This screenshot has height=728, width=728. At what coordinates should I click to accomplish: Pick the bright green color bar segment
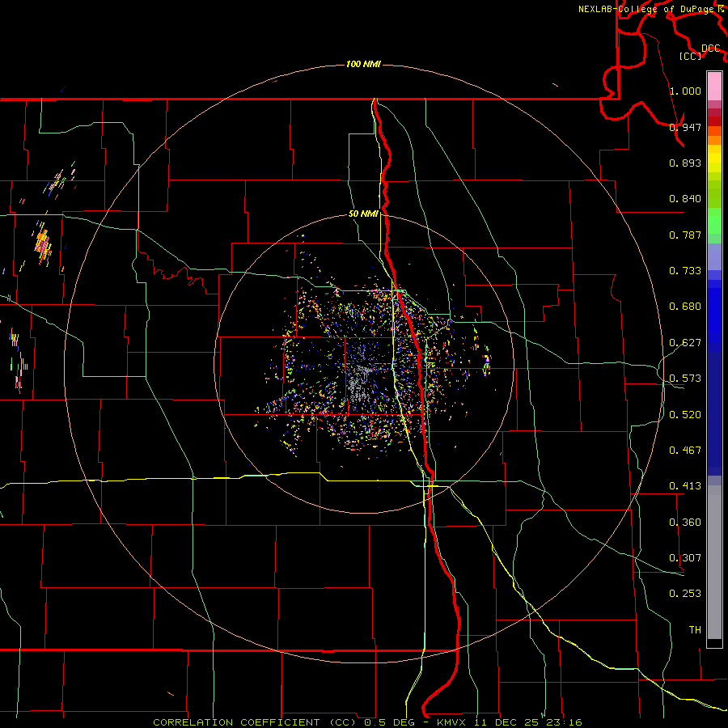(714, 221)
